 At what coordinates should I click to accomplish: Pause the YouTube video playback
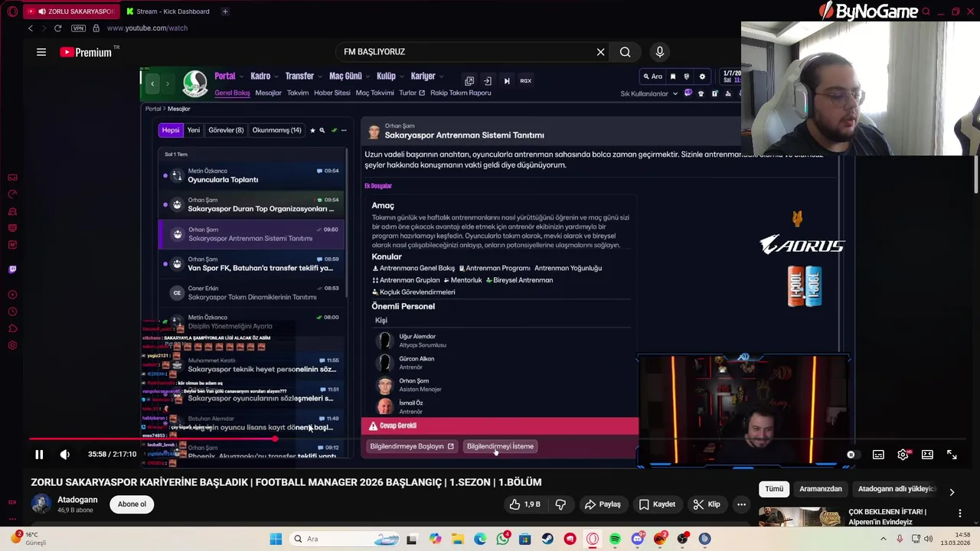point(39,455)
